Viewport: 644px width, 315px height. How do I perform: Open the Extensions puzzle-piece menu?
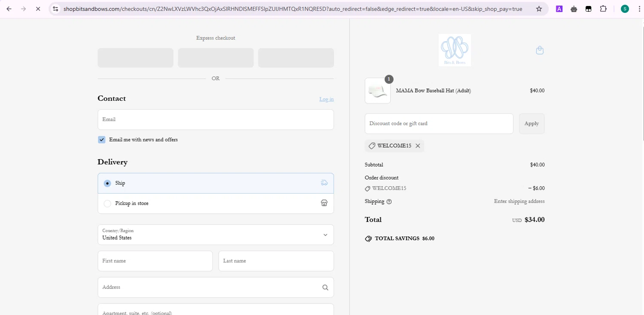[603, 9]
